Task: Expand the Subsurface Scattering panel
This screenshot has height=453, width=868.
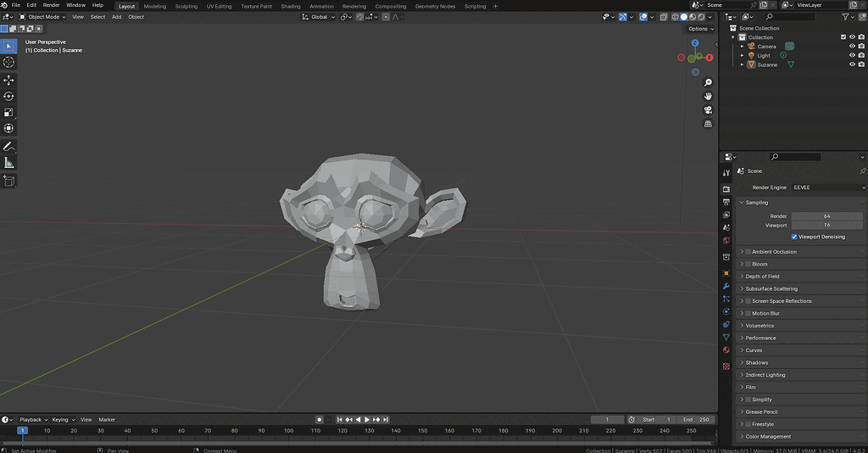Action: click(x=800, y=288)
